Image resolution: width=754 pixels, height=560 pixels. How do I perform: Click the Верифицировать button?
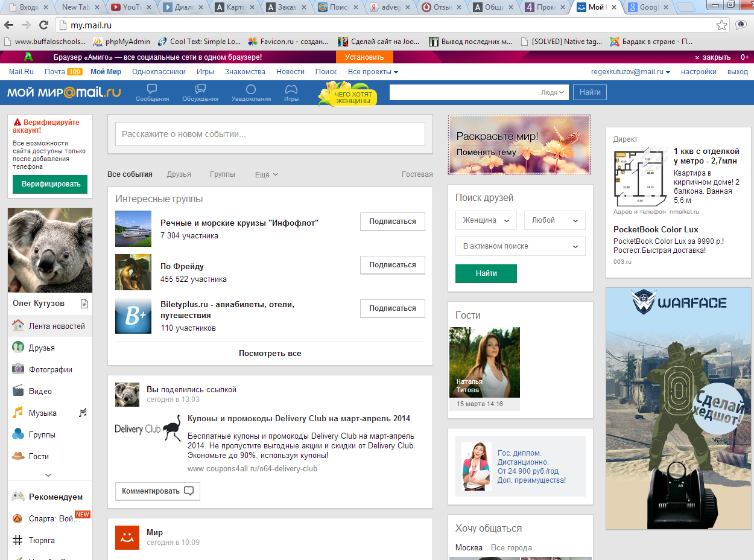pyautogui.click(x=50, y=184)
